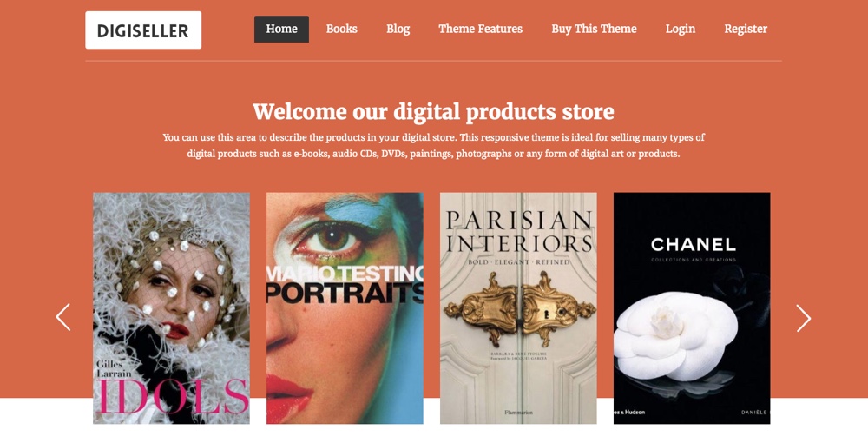Open the Books menu item

click(x=341, y=29)
